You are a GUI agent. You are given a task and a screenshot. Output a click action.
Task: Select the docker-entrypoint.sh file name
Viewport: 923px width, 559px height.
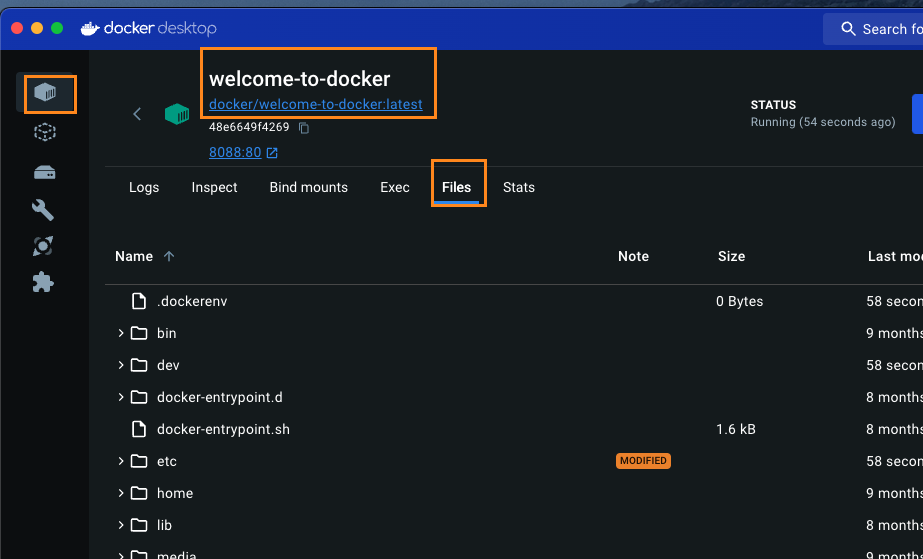(x=223, y=430)
